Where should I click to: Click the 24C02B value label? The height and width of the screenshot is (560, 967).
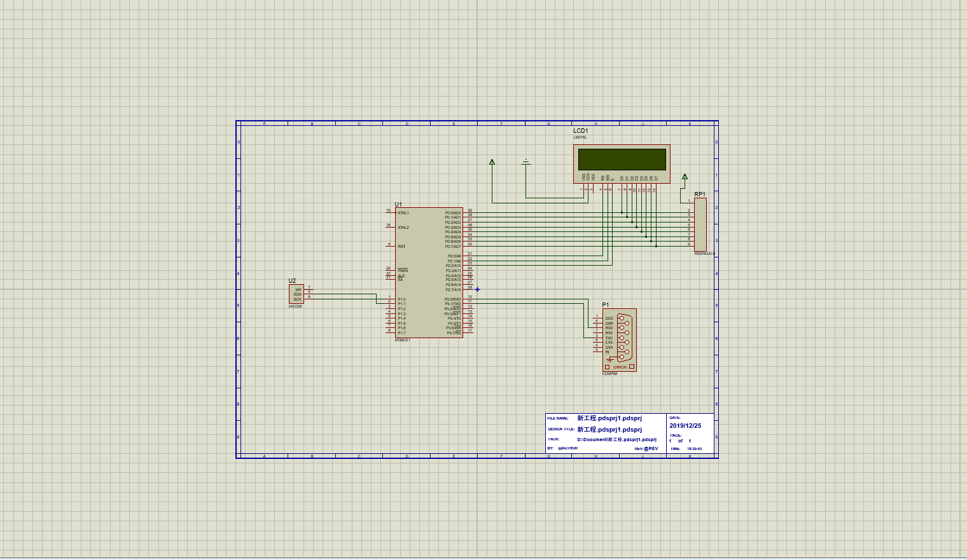point(295,306)
